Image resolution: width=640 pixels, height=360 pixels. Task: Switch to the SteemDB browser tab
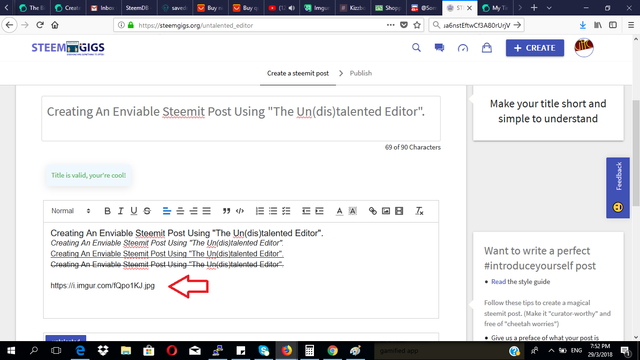point(138,8)
